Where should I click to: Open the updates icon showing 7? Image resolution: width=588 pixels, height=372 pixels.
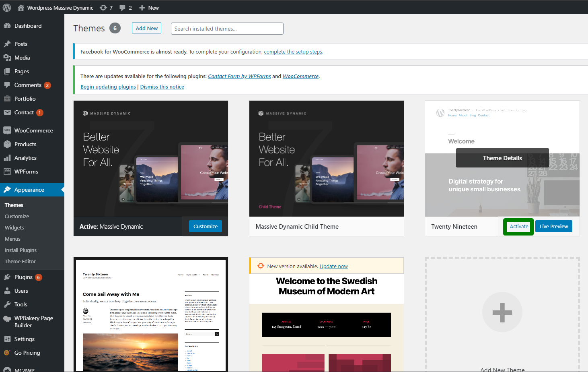(103, 8)
